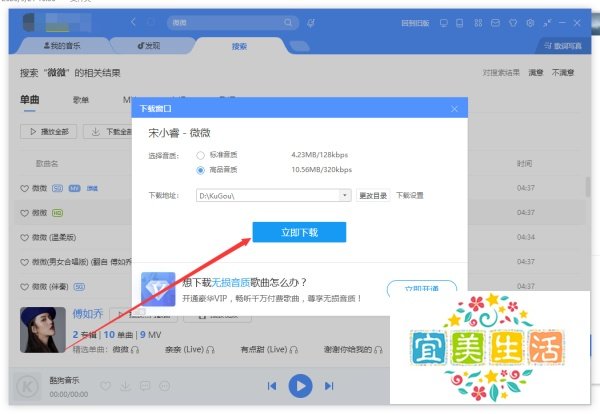600x414 pixels.
Task: Click the results list vertical scrollbar
Action: coord(588,187)
